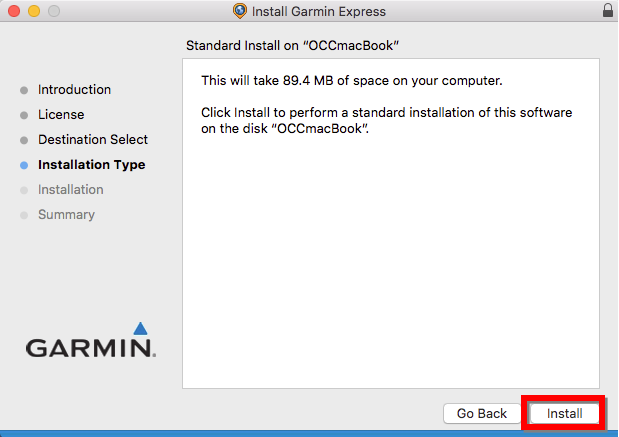
Task: Click the Go Back button
Action: pos(482,413)
